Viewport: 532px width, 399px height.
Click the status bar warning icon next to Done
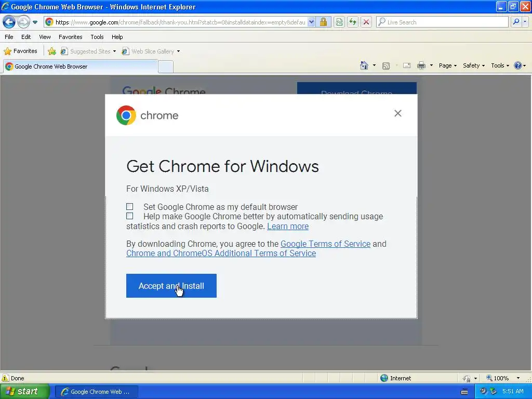[x=5, y=378]
